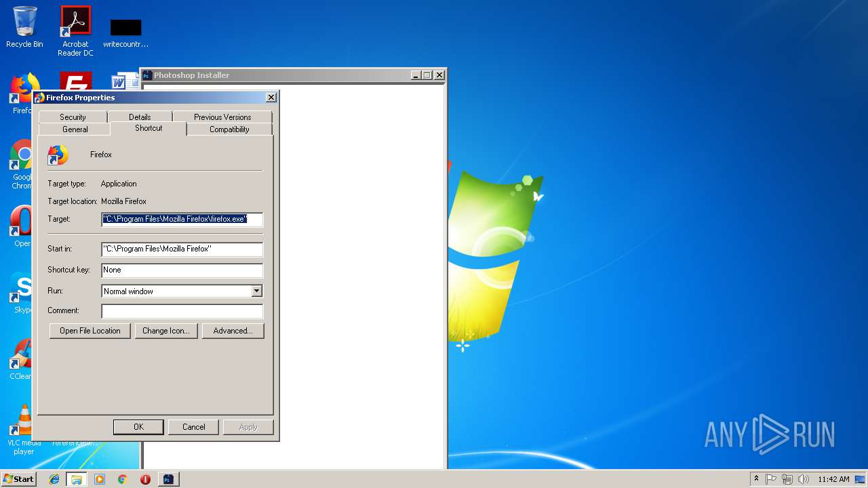The width and height of the screenshot is (868, 488).
Task: Click the Open File Location button
Action: tap(90, 331)
